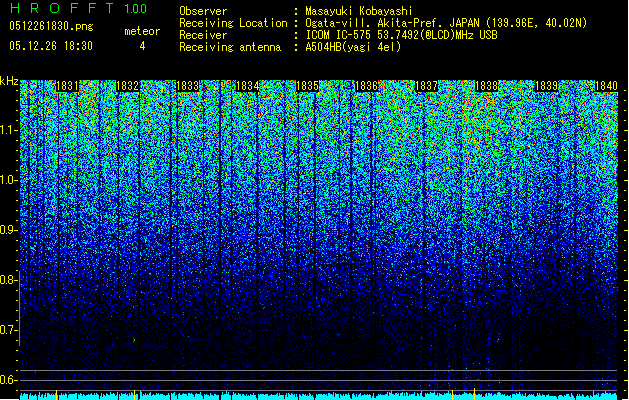629x400 pixels.
Task: Click the 0.7 frequency axis label
Action: click(x=9, y=330)
